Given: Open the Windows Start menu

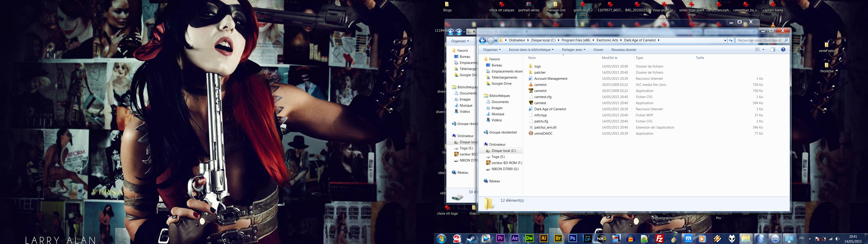Looking at the screenshot, I should pos(441,239).
